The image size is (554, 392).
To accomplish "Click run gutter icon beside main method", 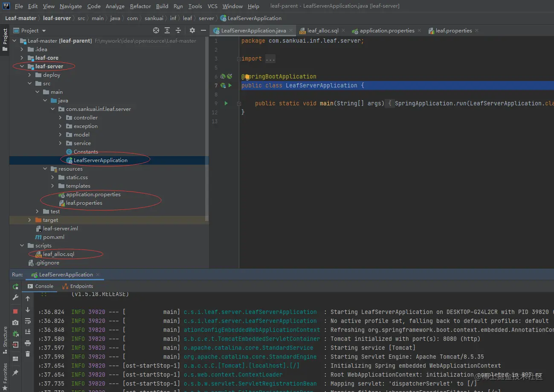I will 226,103.
